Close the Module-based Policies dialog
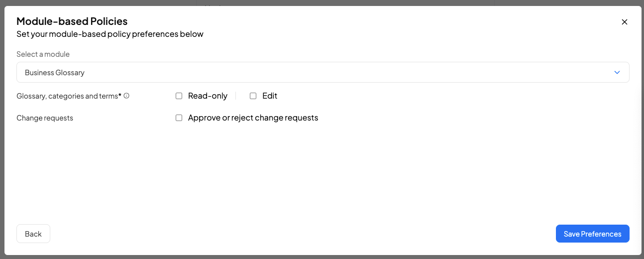644x259 pixels. [625, 22]
